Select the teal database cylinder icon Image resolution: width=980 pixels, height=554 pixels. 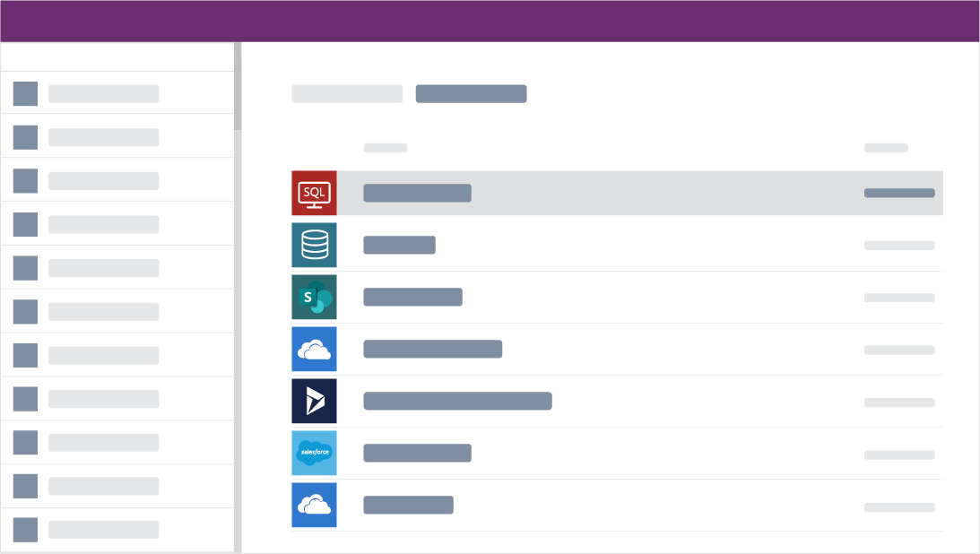coord(314,245)
